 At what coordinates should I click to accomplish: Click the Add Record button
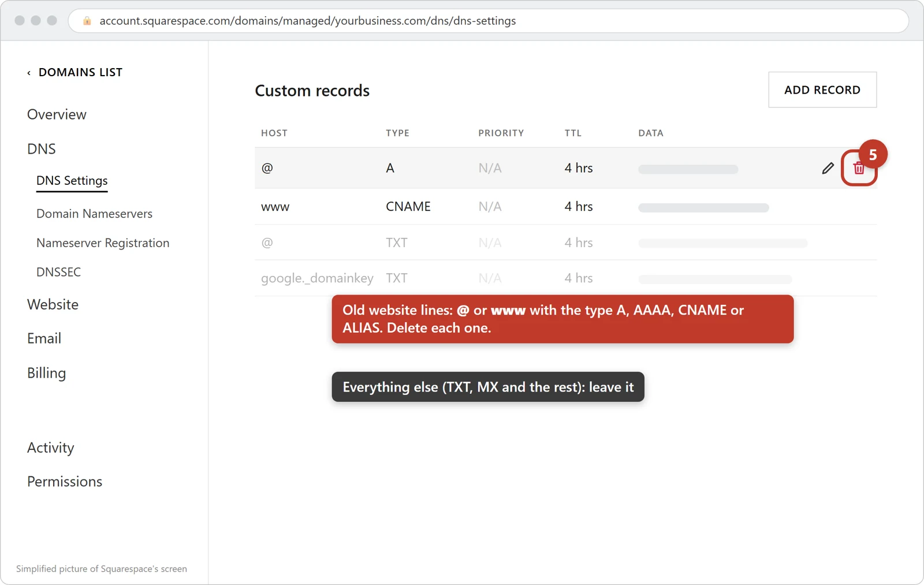(822, 90)
